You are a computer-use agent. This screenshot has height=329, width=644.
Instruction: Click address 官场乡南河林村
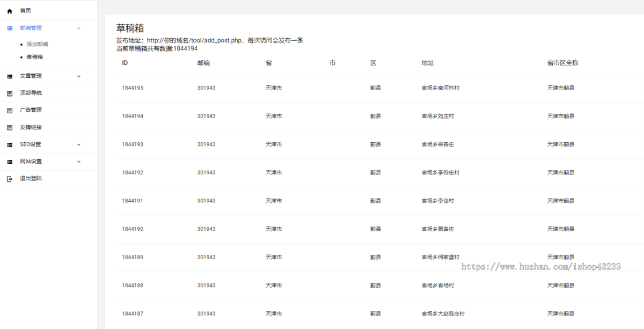click(441, 87)
